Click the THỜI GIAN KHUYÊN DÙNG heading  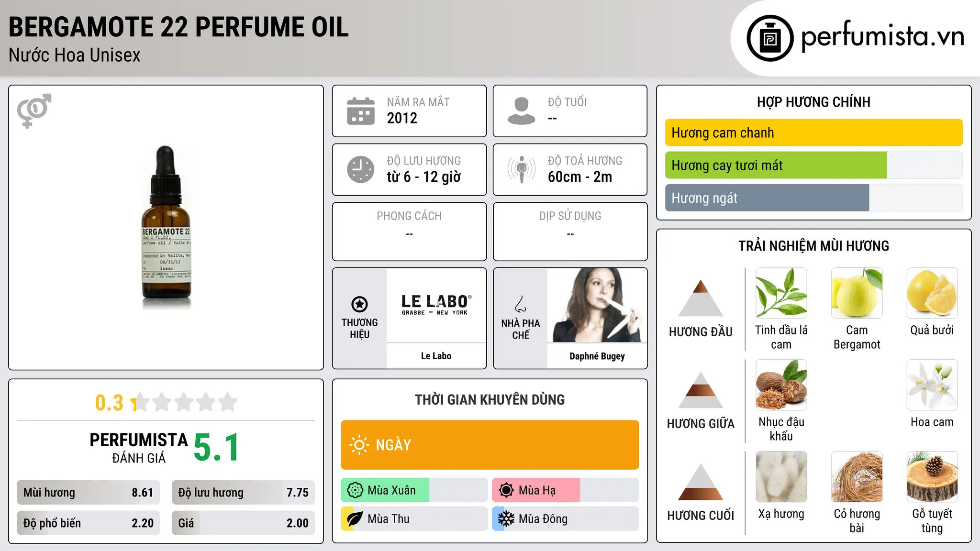[490, 400]
